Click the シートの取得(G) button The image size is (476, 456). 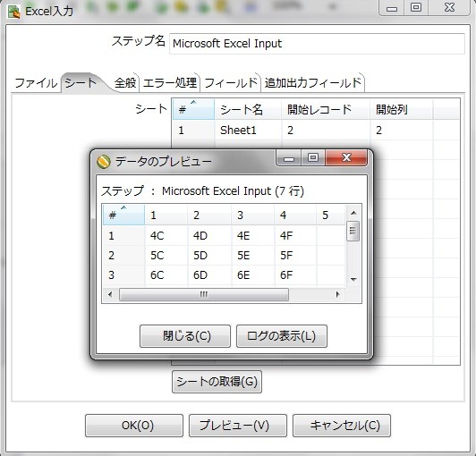pyautogui.click(x=217, y=382)
